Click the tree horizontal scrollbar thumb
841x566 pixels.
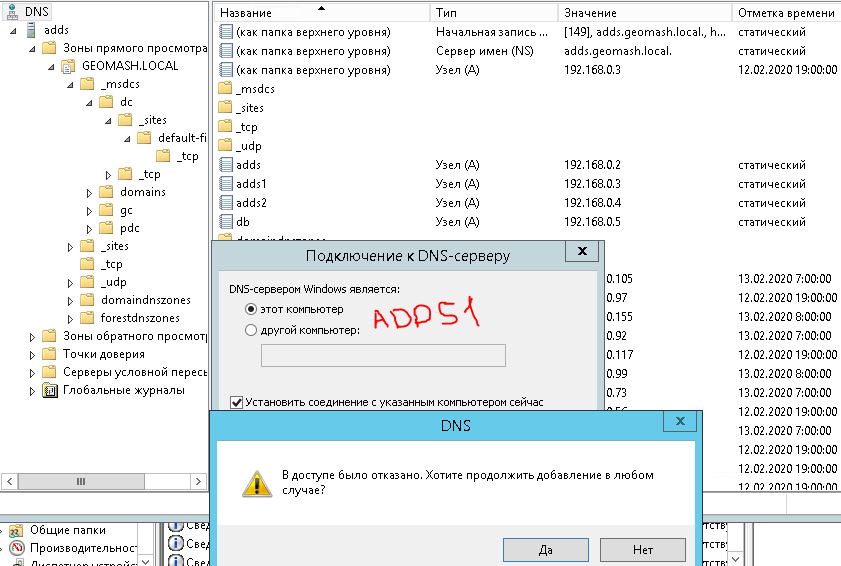click(81, 481)
